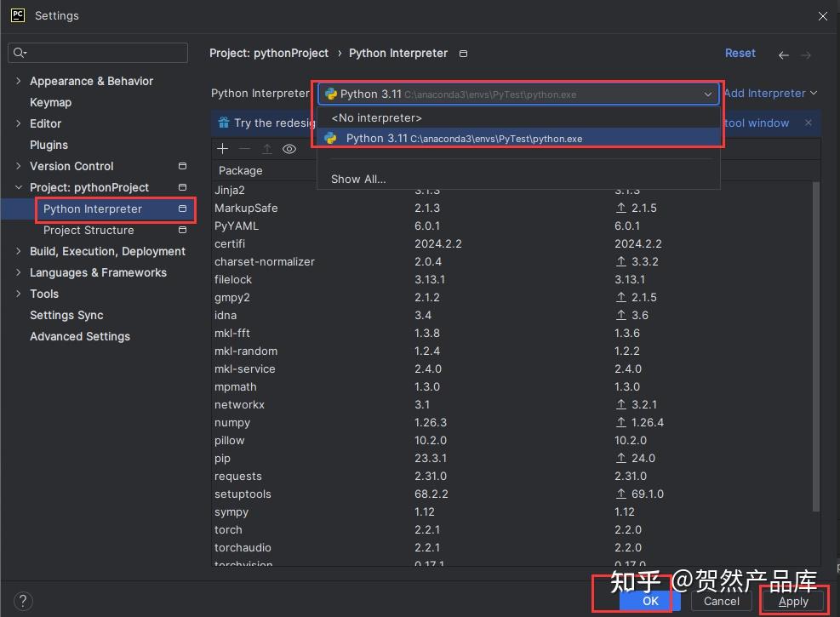Expand Appearance & Behavior section
This screenshot has width=840, height=617.
[x=18, y=81]
